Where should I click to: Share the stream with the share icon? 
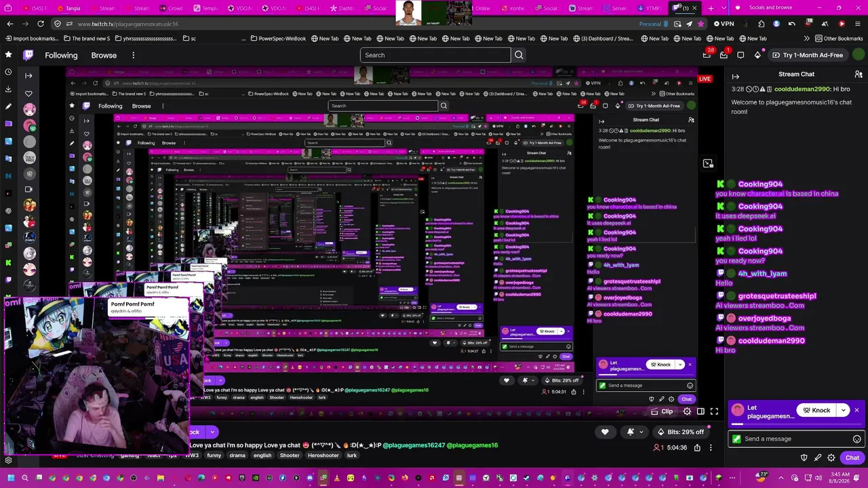point(697,447)
